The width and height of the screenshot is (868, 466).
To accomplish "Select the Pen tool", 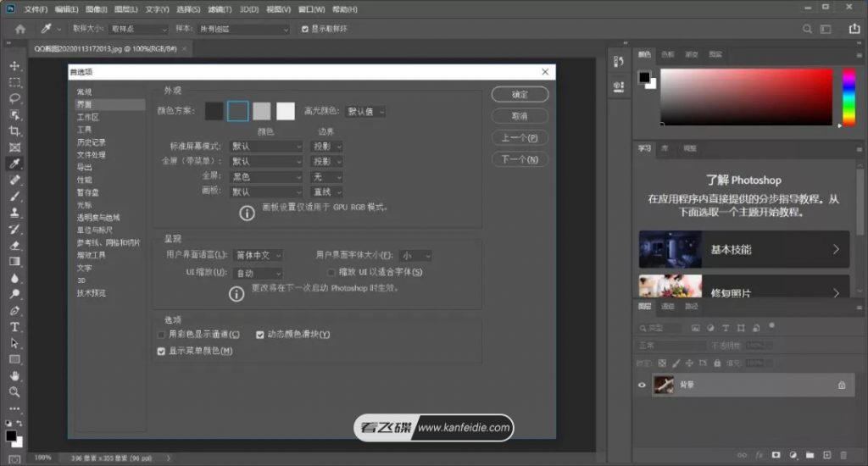I will tap(15, 310).
